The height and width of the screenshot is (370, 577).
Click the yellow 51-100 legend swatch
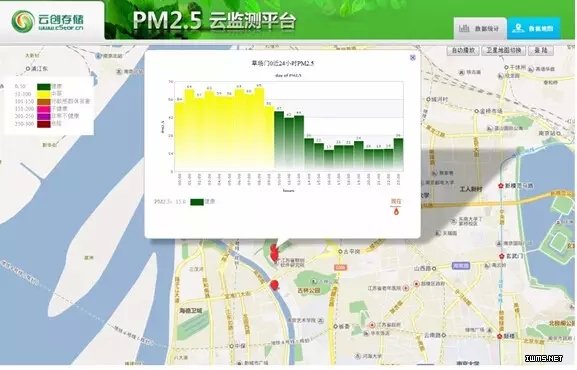click(44, 94)
